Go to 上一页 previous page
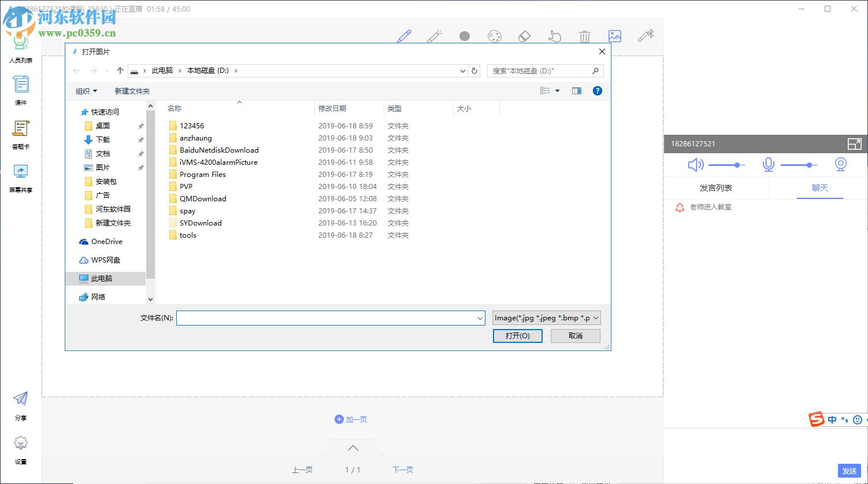868x484 pixels. pyautogui.click(x=302, y=470)
